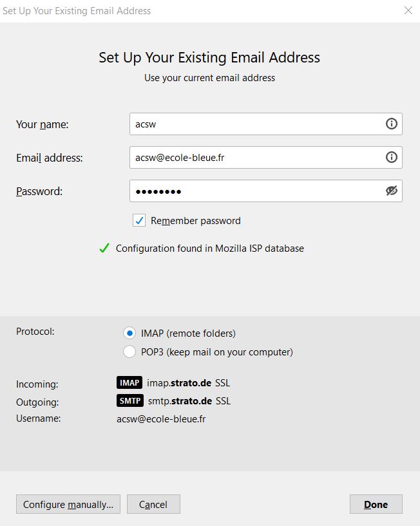The height and width of the screenshot is (526, 420).
Task: Focus the Your name input field
Action: (x=266, y=124)
